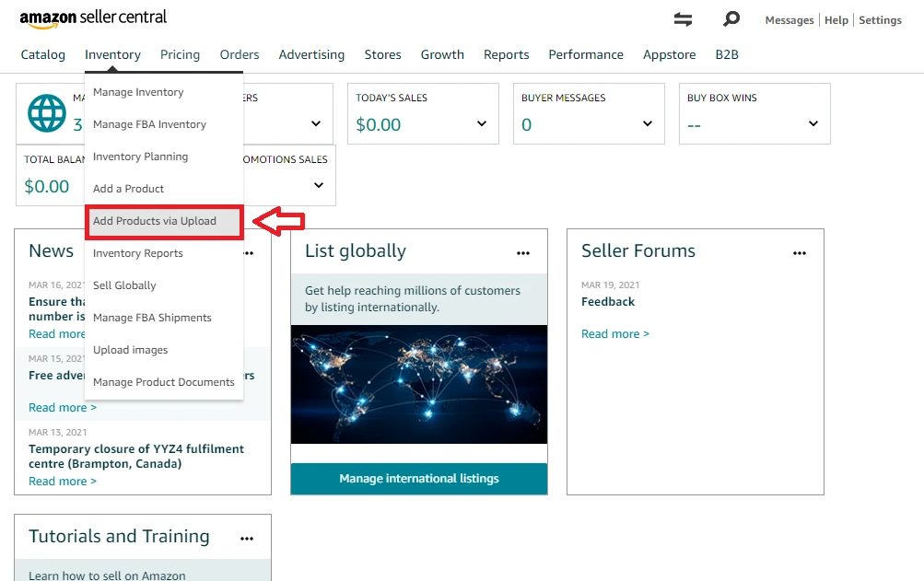Open the Performance menu
The height and width of the screenshot is (581, 924).
click(586, 55)
